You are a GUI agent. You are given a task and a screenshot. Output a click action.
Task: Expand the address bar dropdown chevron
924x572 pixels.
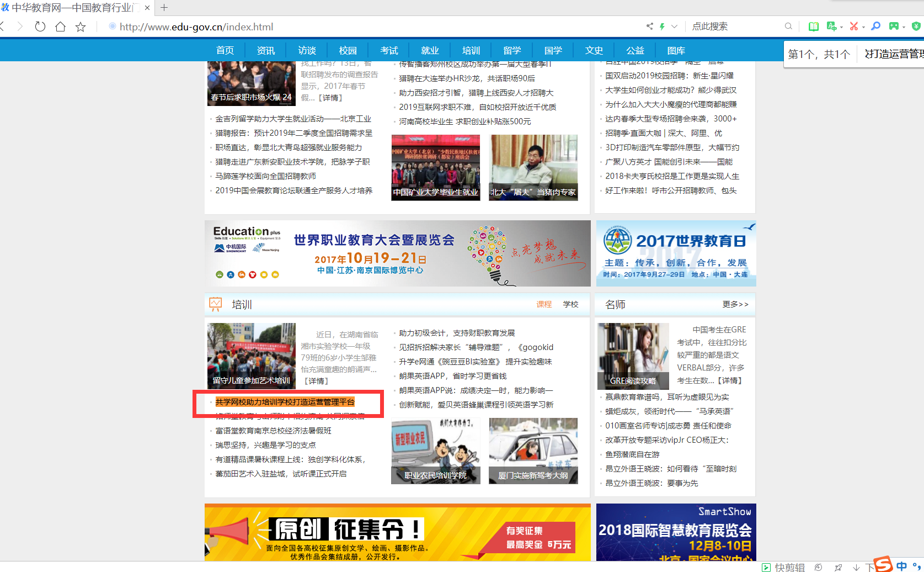tap(674, 26)
